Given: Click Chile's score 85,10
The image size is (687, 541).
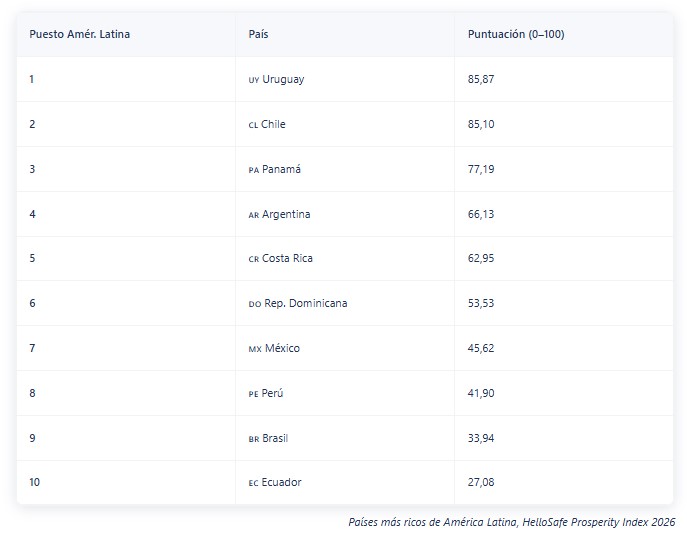Looking at the screenshot, I should (x=481, y=124).
